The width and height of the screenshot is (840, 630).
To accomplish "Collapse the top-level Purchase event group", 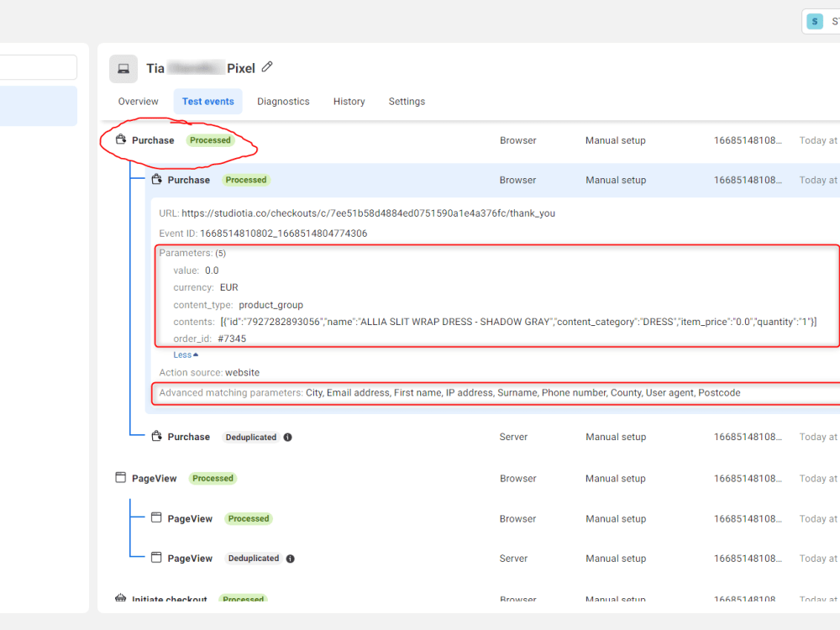I will [470, 140].
